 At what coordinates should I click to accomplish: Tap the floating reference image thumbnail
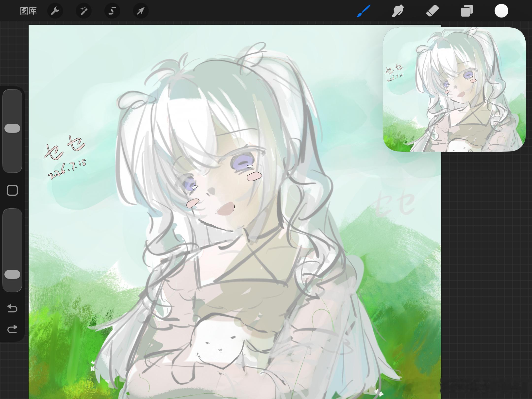[x=454, y=89]
